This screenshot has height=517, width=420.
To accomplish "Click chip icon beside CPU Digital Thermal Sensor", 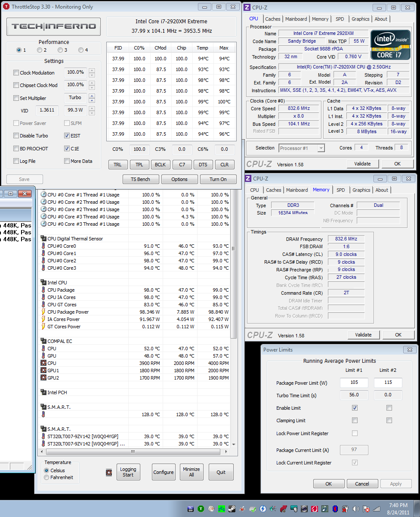I will point(43,239).
